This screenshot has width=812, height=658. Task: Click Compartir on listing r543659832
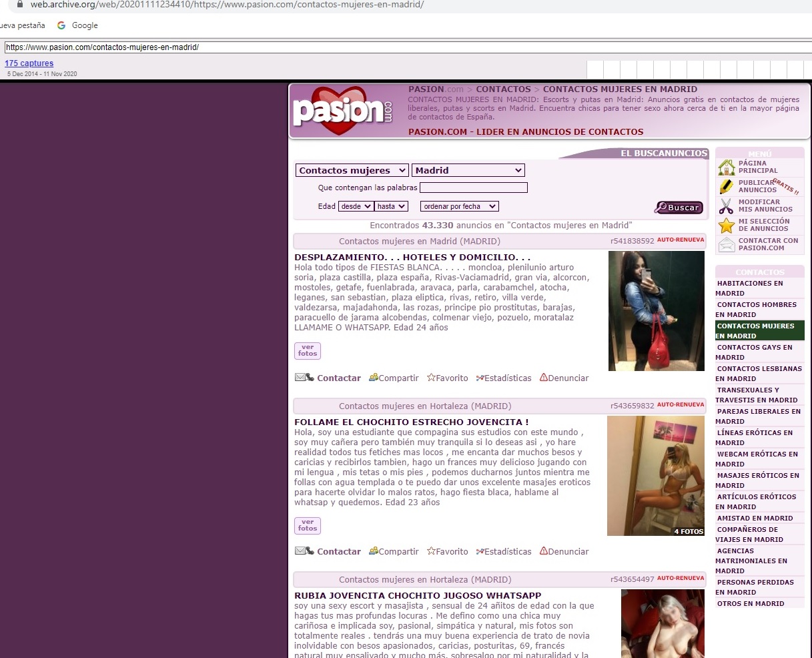pyautogui.click(x=394, y=551)
